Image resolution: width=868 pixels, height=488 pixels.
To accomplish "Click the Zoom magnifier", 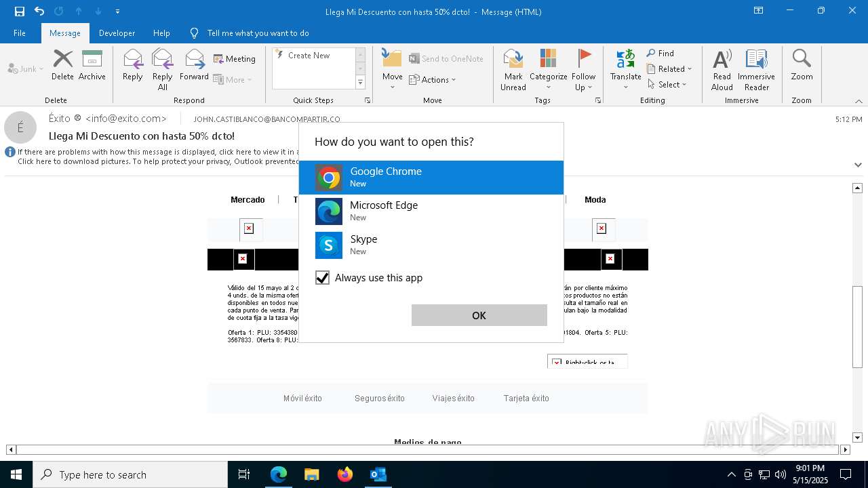I will [x=802, y=66].
